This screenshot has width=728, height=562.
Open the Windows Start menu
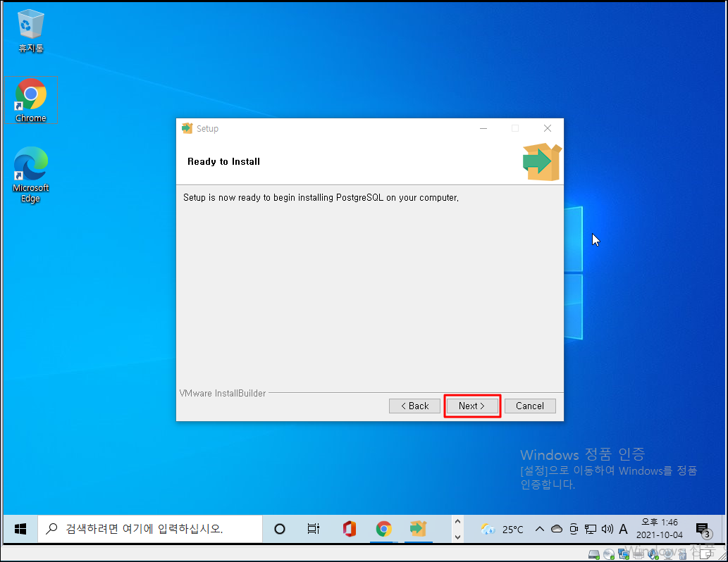[20, 529]
